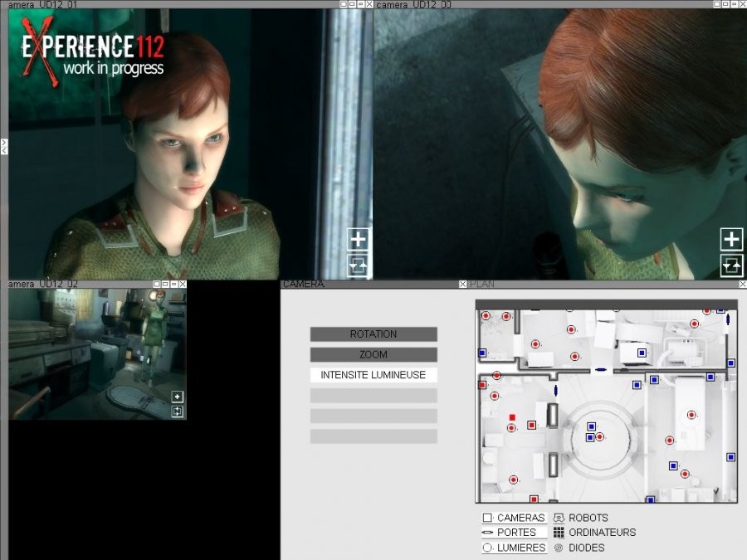Click the swap icon in camera UD12_02 view
This screenshot has height=560, width=747.
coord(177,411)
